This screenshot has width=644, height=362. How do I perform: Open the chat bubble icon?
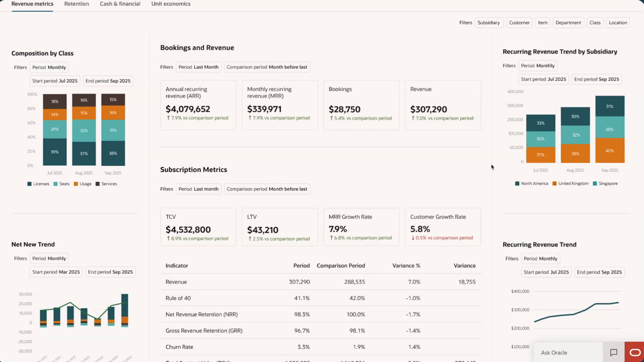pyautogui.click(x=613, y=352)
